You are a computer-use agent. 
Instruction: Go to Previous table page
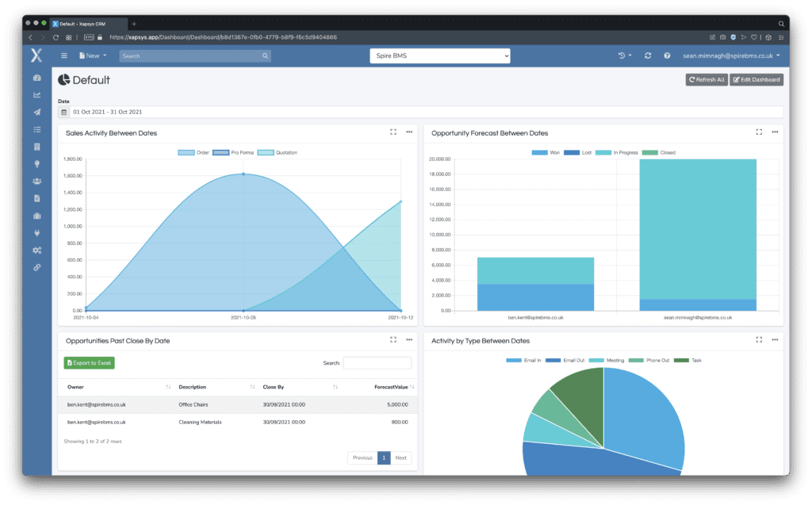(362, 458)
